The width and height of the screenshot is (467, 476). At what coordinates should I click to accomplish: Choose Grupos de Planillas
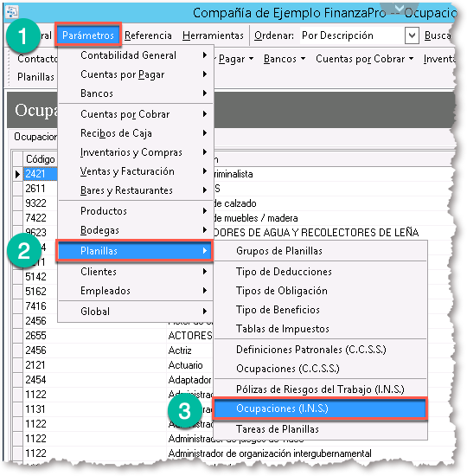pyautogui.click(x=320, y=251)
